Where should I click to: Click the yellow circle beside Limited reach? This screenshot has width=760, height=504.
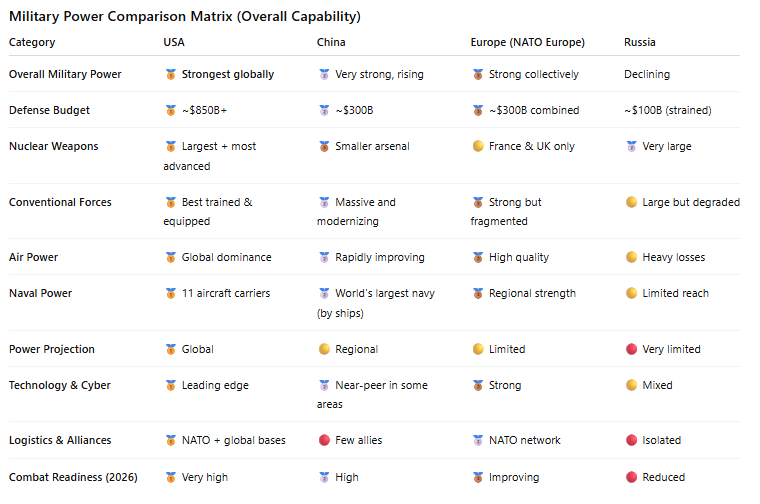pyautogui.click(x=632, y=293)
